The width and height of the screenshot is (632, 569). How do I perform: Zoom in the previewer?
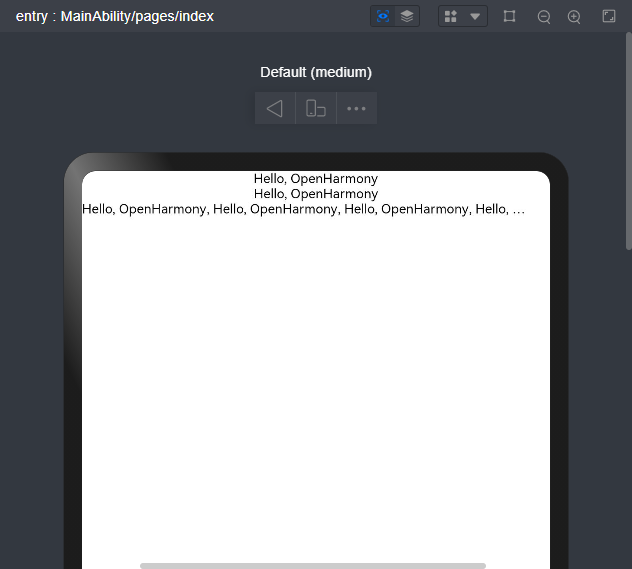point(574,17)
